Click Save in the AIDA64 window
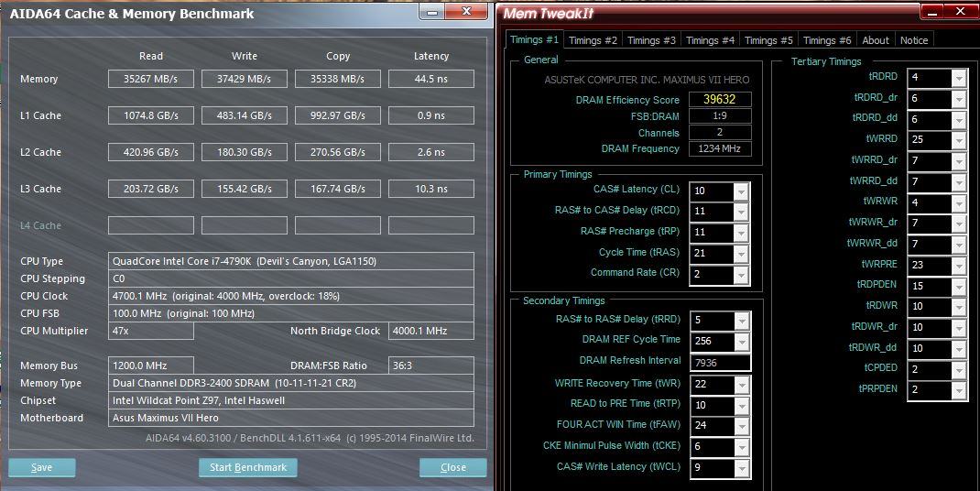This screenshot has height=491, width=980. pos(42,467)
